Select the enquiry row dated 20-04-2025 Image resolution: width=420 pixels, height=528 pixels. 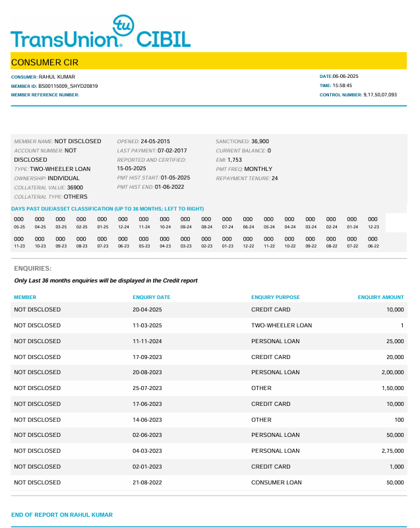(x=209, y=310)
